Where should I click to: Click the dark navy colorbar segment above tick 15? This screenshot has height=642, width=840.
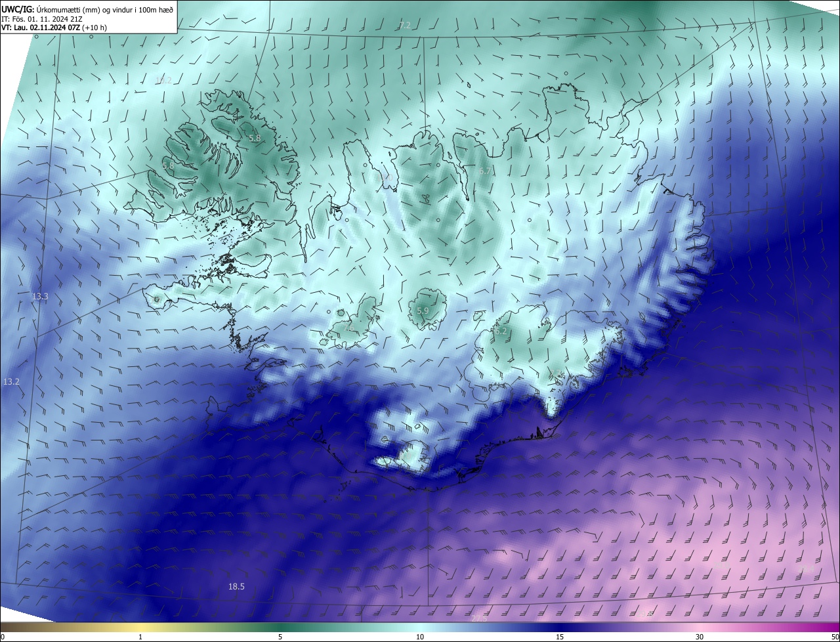pyautogui.click(x=560, y=627)
